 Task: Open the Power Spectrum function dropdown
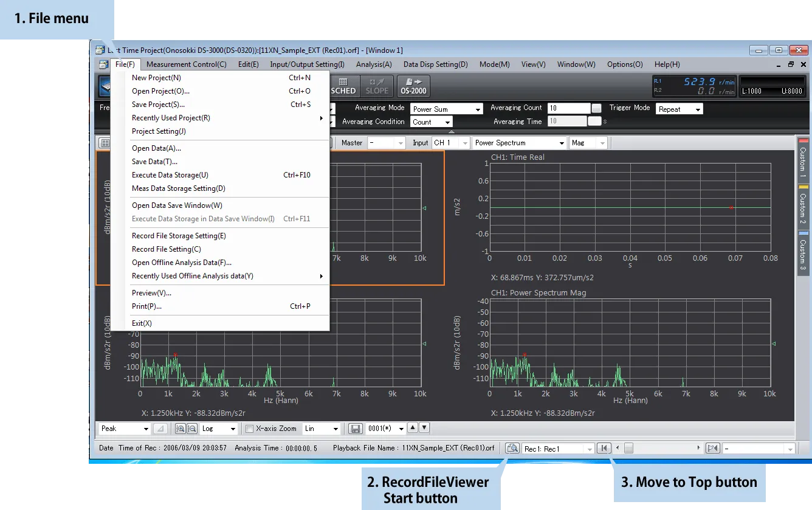pos(519,143)
